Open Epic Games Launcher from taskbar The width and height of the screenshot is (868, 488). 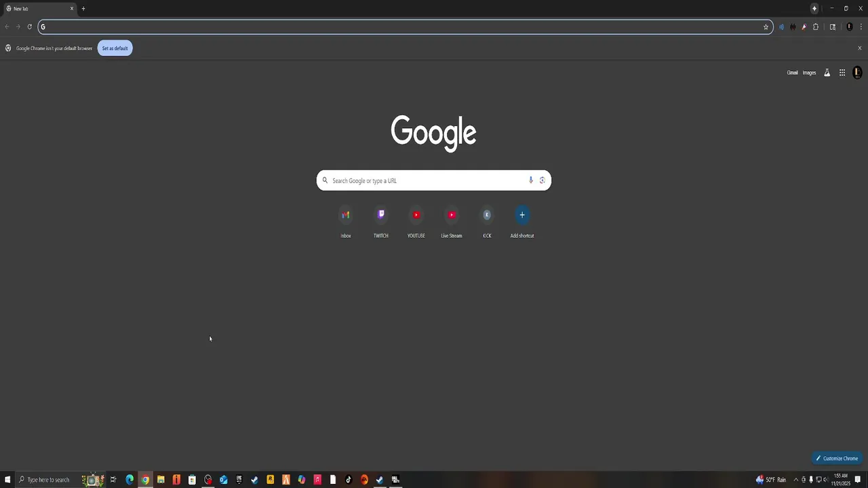[x=239, y=480]
